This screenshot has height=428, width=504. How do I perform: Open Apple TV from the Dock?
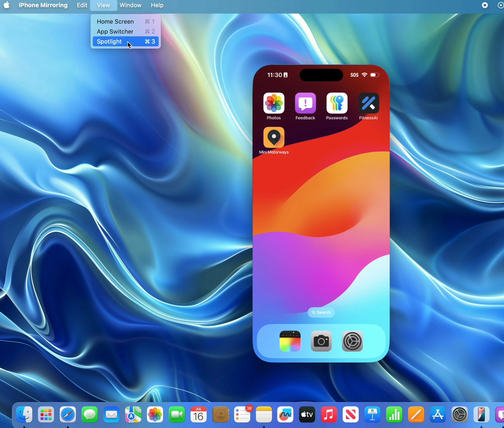point(307,414)
